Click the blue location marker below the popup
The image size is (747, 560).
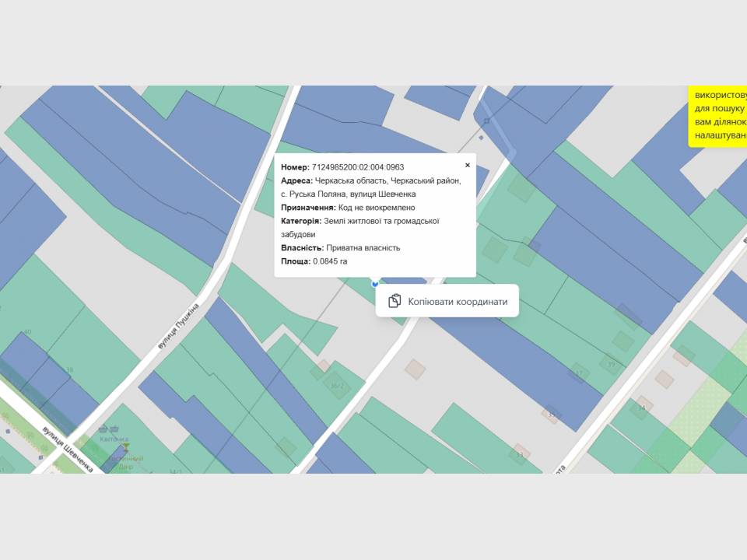[374, 284]
